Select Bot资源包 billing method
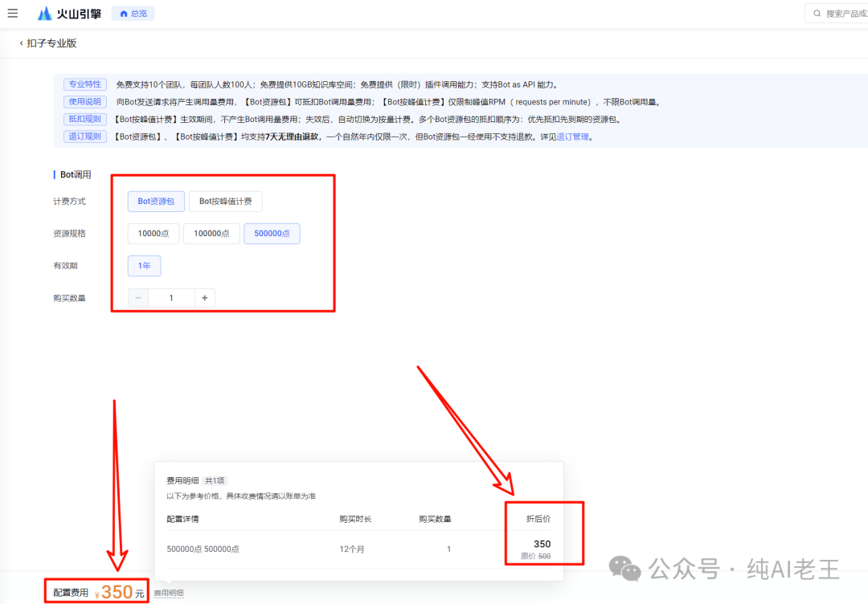The image size is (868, 604). [x=156, y=202]
